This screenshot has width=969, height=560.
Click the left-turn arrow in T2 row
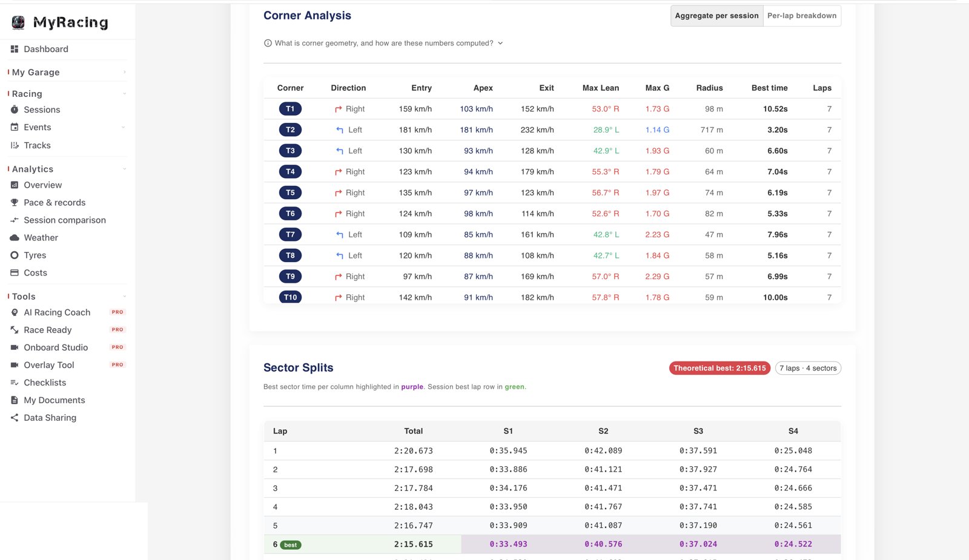tap(340, 130)
